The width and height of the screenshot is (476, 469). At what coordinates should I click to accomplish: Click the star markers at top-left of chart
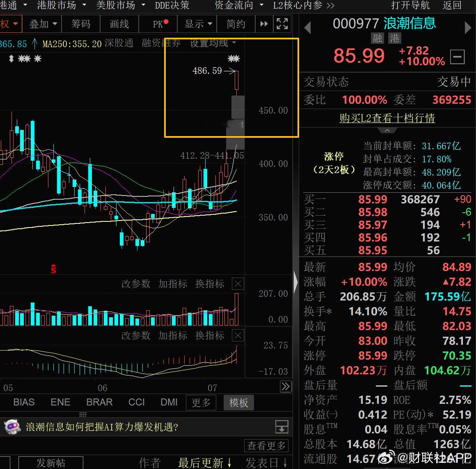pyautogui.click(x=25, y=59)
